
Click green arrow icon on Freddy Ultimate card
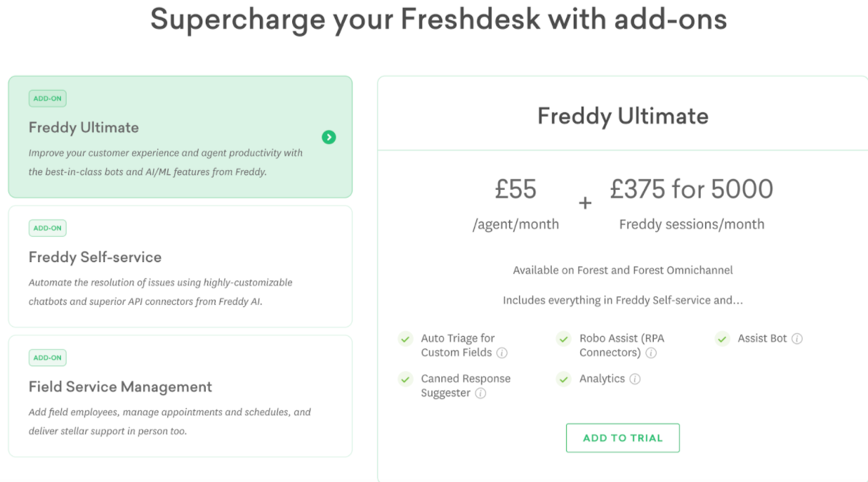[329, 137]
